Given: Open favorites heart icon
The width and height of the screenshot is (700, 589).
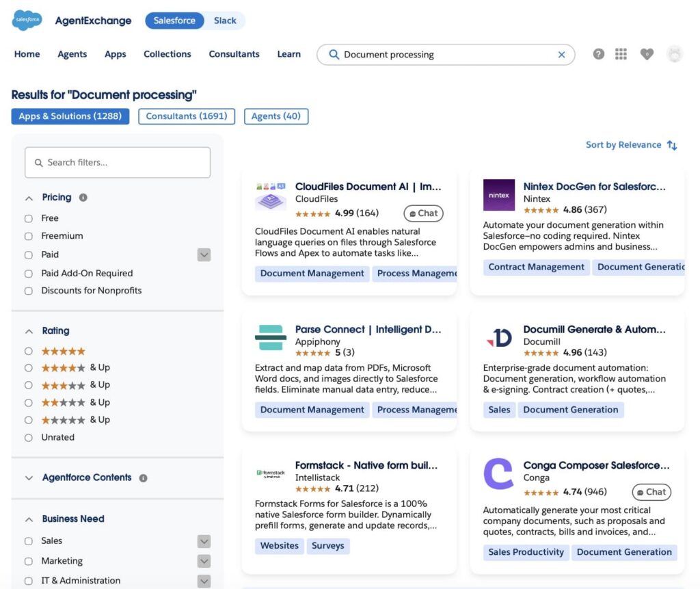Looking at the screenshot, I should (647, 54).
